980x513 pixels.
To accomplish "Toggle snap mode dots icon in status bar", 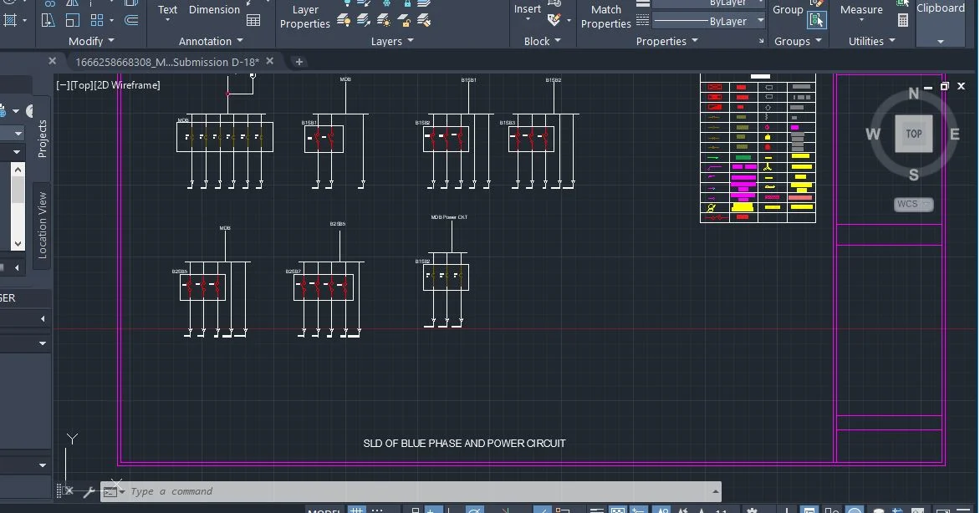I will [377, 510].
